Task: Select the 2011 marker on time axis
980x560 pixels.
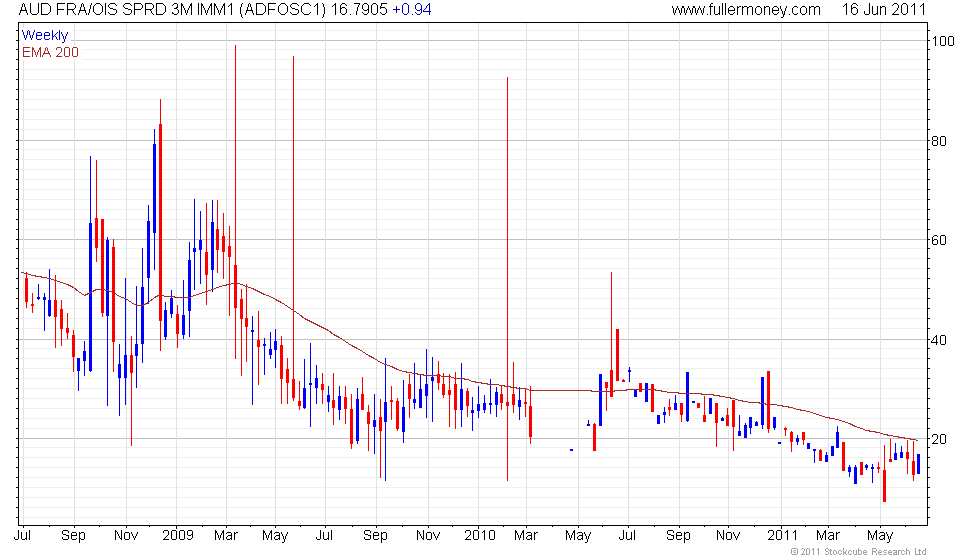Action: 783,535
